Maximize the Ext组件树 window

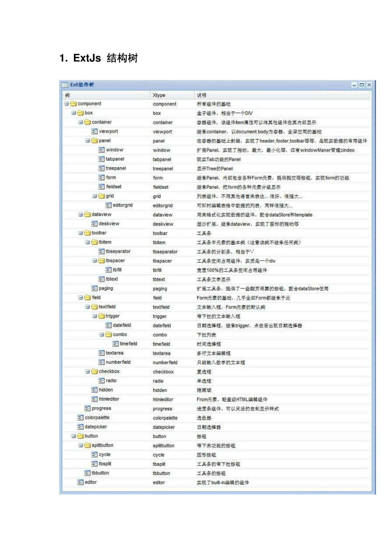click(x=362, y=85)
